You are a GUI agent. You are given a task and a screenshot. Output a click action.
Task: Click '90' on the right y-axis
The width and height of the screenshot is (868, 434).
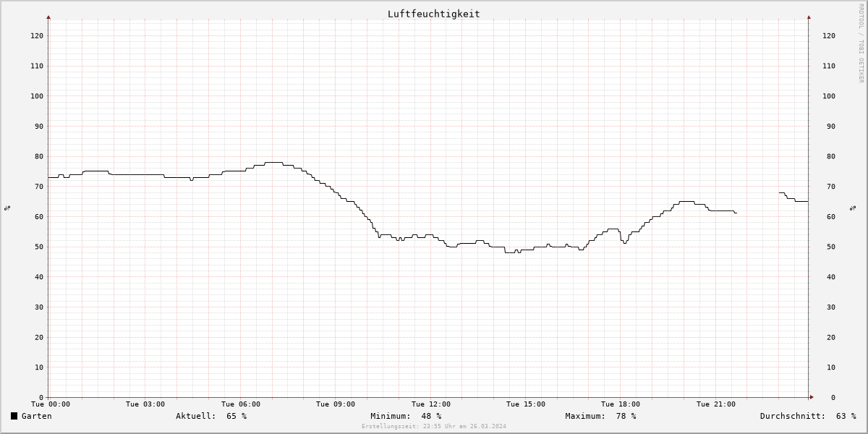click(x=831, y=127)
